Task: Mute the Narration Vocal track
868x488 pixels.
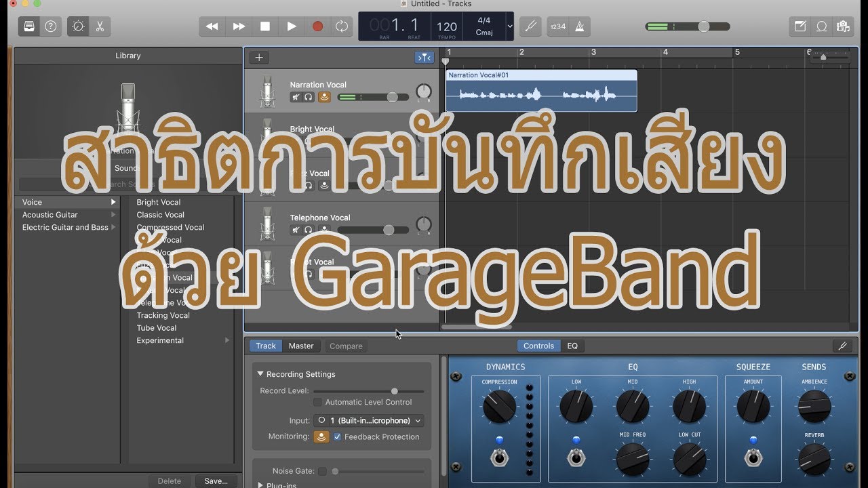Action: [x=296, y=97]
